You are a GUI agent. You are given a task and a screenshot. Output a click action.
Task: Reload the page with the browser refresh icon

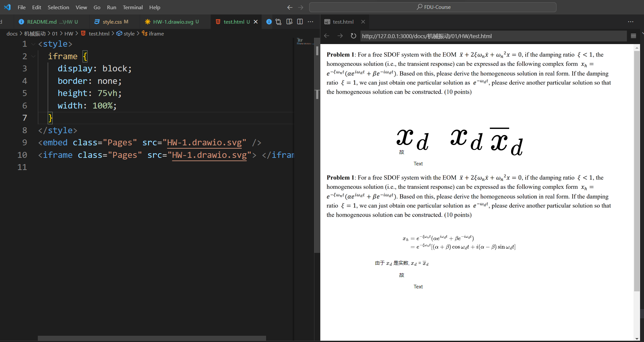click(x=353, y=36)
